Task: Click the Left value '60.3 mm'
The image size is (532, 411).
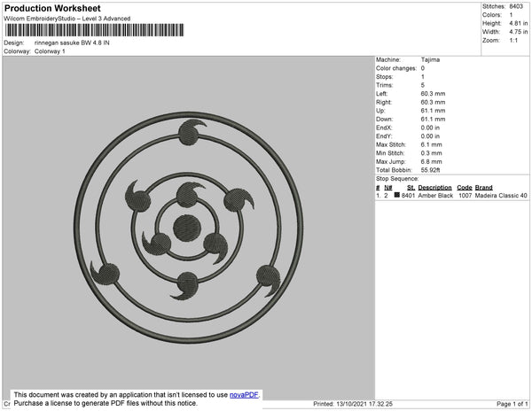Action: click(433, 94)
